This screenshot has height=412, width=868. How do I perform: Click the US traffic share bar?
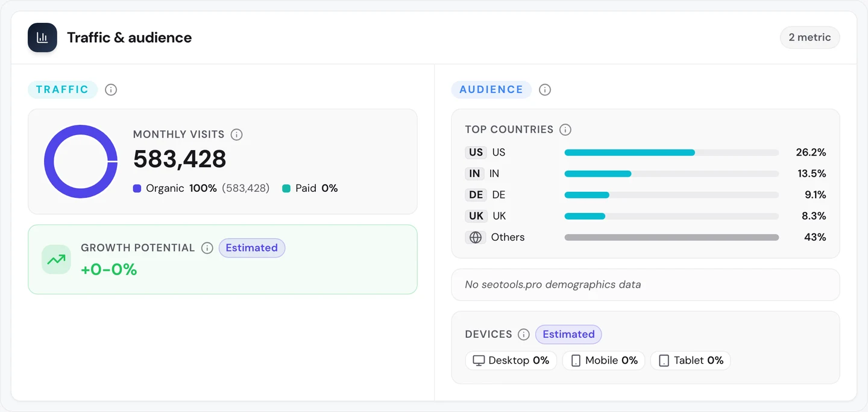(671, 153)
